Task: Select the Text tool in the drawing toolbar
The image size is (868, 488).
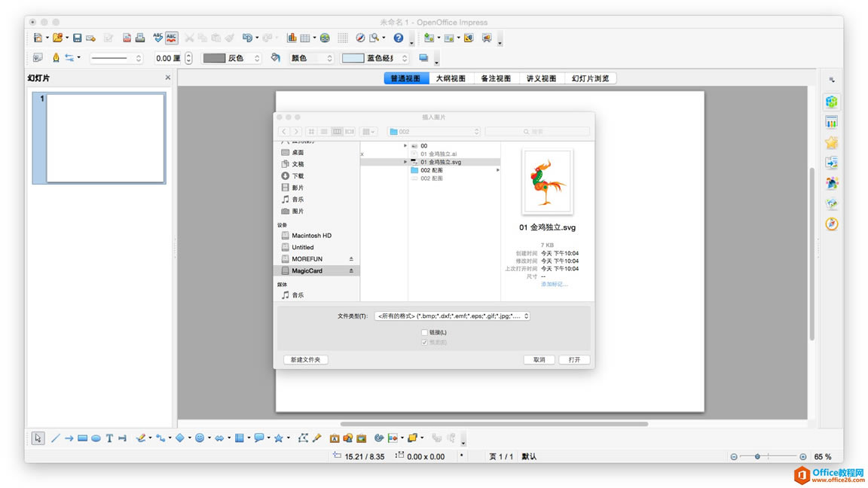Action: [x=109, y=437]
